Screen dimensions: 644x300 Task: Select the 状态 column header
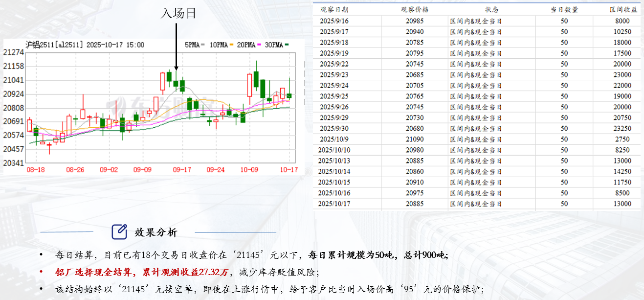point(491,10)
